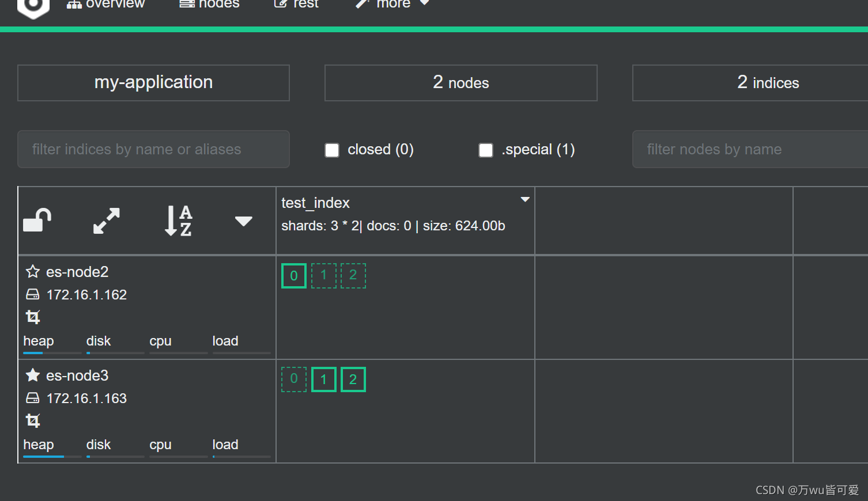Focus the filter indices by name field
The width and height of the screenshot is (868, 501).
click(x=153, y=149)
